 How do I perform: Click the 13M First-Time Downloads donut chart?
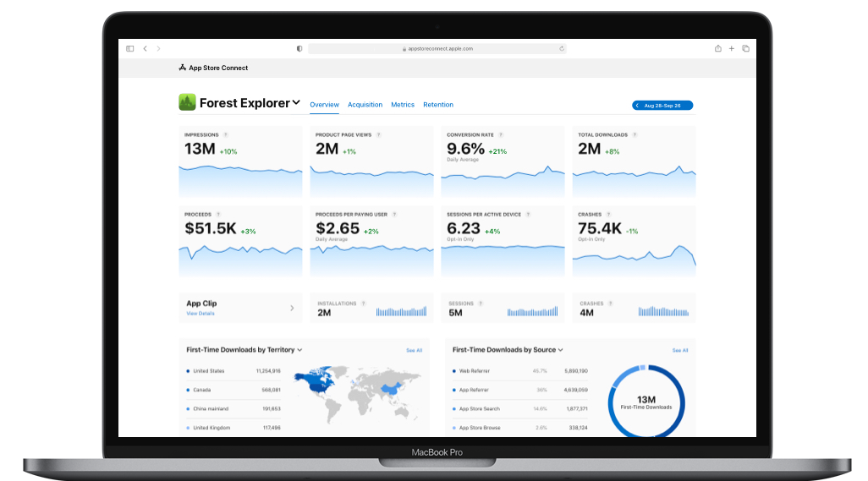pyautogui.click(x=646, y=402)
